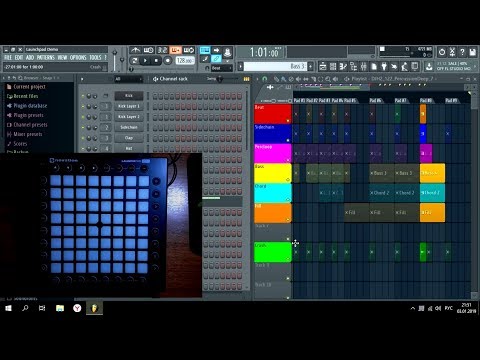
Task: Open the FILE menu
Action: point(8,58)
